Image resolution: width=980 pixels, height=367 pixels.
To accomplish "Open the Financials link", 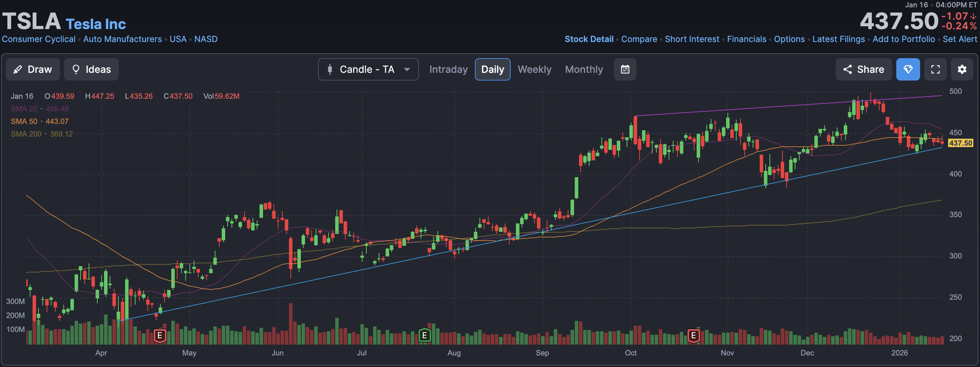I will click(x=746, y=39).
